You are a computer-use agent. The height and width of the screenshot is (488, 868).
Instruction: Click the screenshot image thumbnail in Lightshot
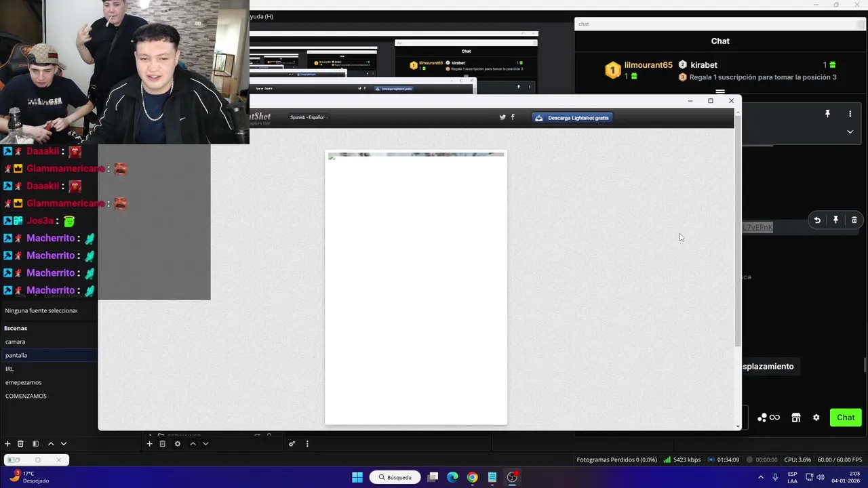[416, 155]
